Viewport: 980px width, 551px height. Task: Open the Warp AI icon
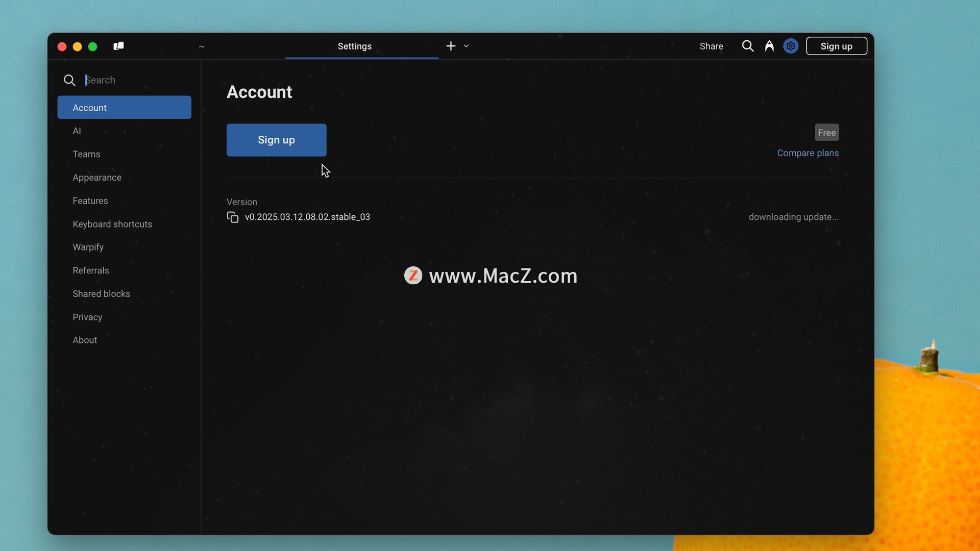tap(769, 46)
